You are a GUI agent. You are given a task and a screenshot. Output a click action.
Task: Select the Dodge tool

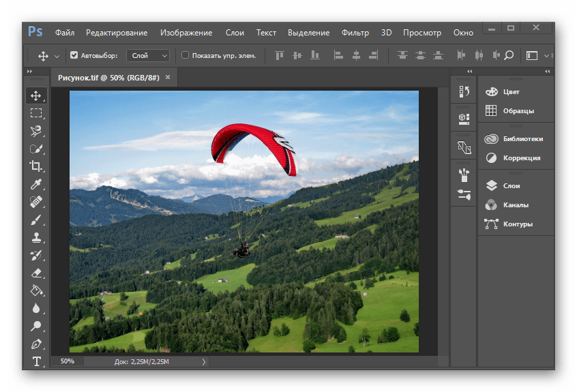click(x=35, y=326)
